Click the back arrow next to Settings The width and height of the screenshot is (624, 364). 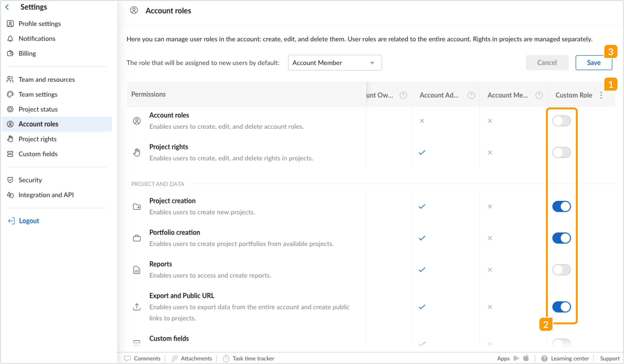click(x=7, y=7)
